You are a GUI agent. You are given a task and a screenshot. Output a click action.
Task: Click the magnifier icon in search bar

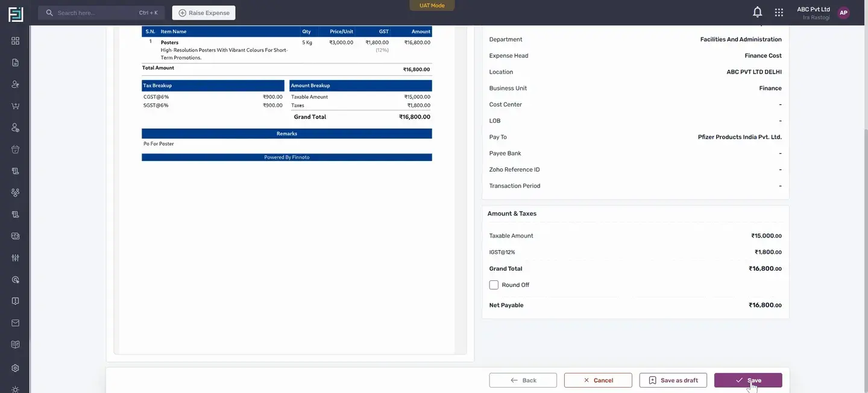tap(49, 13)
